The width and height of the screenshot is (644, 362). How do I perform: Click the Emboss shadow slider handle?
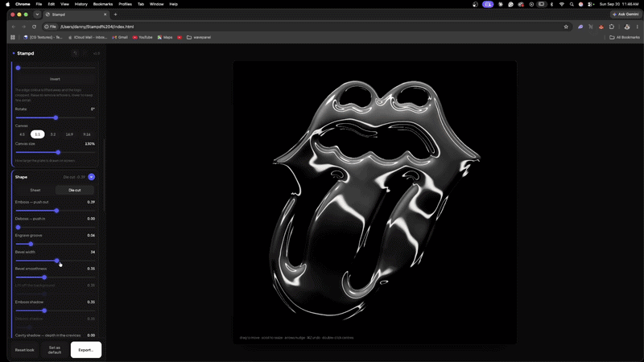44,311
